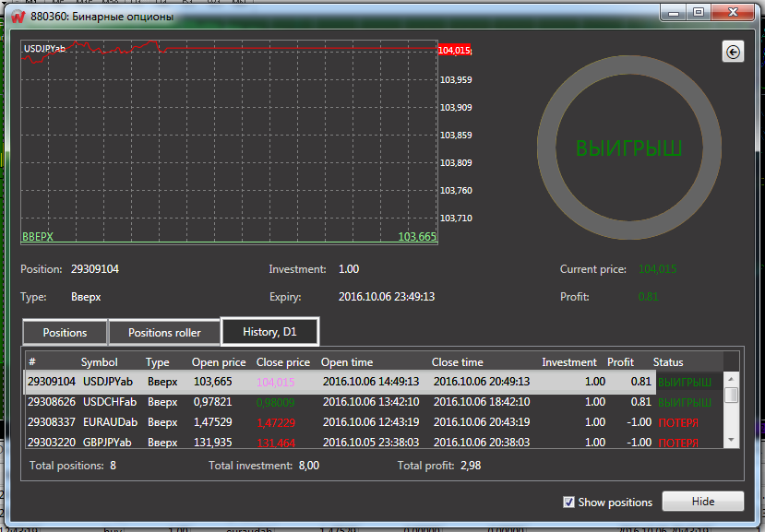Image resolution: width=765 pixels, height=532 pixels.
Task: Click the history table scrollbar thumb
Action: (x=732, y=395)
